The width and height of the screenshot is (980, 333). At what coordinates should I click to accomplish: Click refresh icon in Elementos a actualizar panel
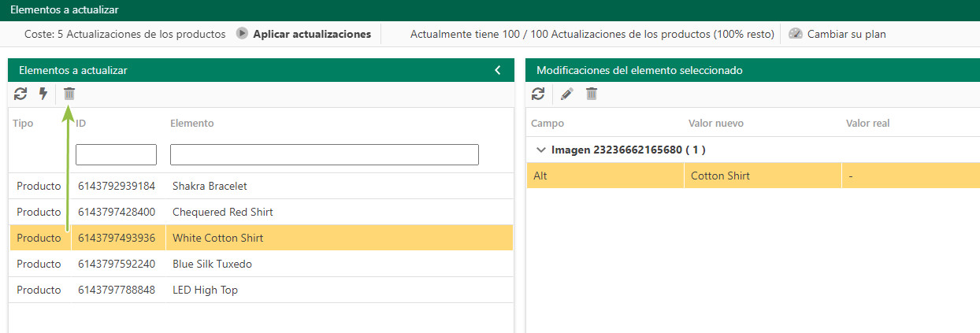click(20, 94)
